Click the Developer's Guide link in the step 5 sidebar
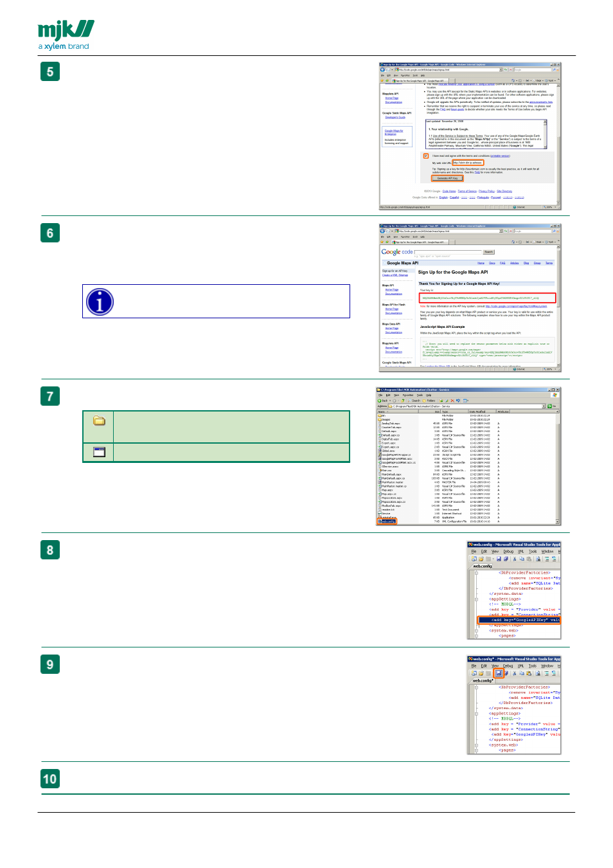 (x=395, y=118)
